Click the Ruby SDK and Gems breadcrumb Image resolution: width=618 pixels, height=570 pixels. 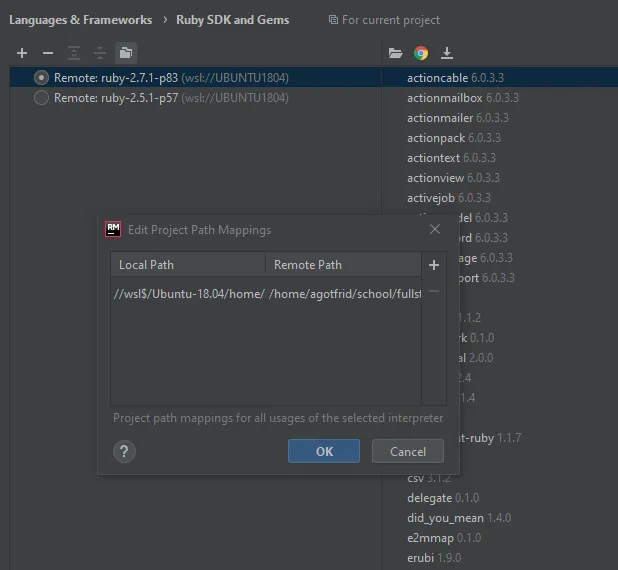point(233,20)
